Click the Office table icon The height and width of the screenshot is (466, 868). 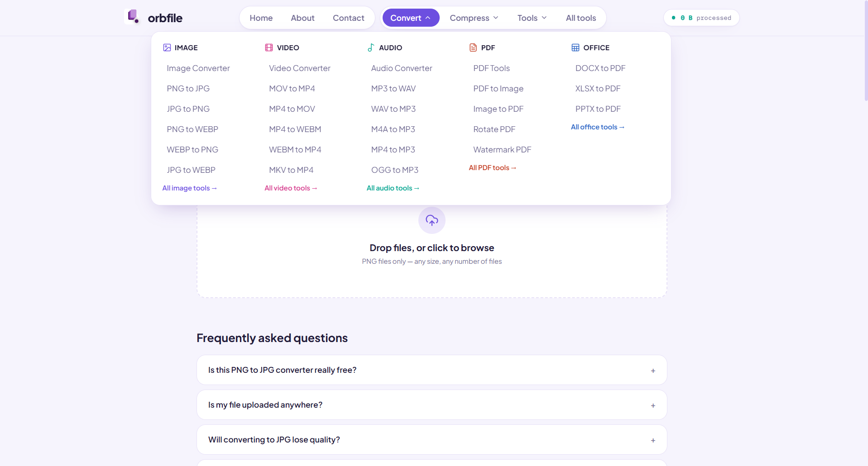coord(575,48)
